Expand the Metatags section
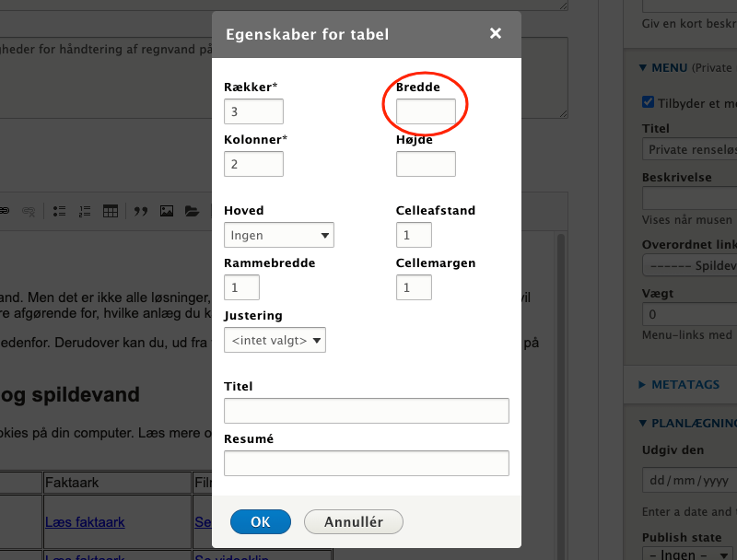 tap(684, 384)
